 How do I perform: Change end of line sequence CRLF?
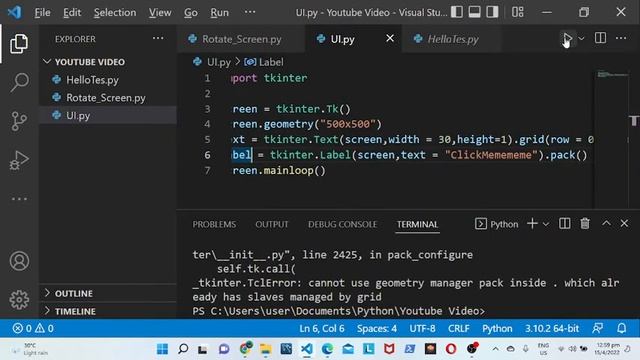pos(458,329)
